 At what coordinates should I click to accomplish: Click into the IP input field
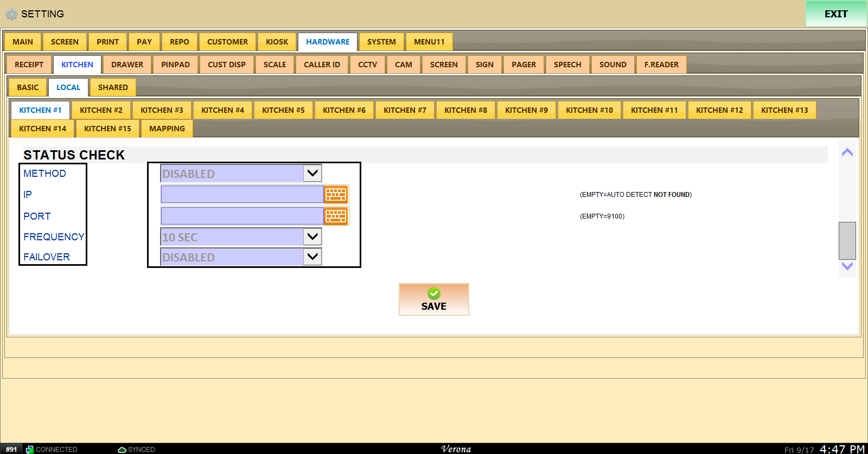click(242, 194)
